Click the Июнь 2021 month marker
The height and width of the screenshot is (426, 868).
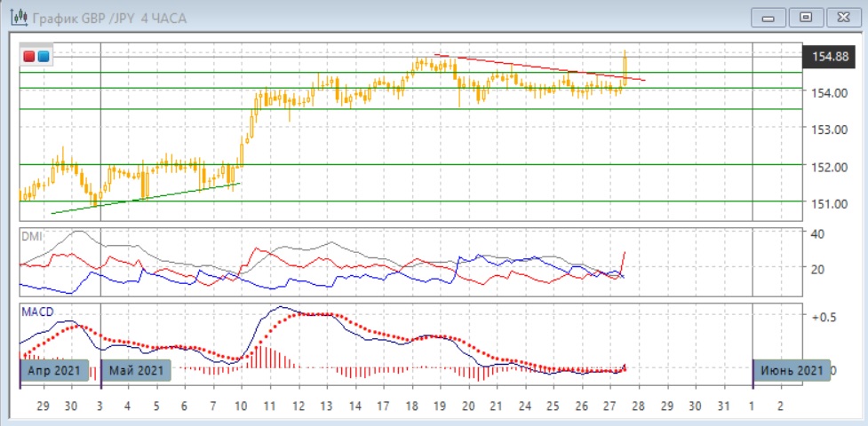pyautogui.click(x=790, y=370)
